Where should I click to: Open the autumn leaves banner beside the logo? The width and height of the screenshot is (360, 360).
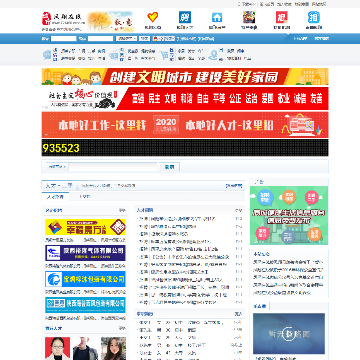(x=111, y=21)
